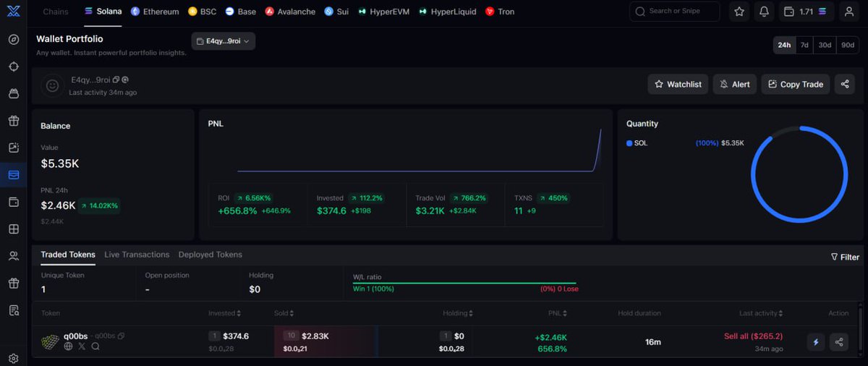The image size is (868, 366).
Task: Open q00bs token X (Twitter) link
Action: [82, 346]
